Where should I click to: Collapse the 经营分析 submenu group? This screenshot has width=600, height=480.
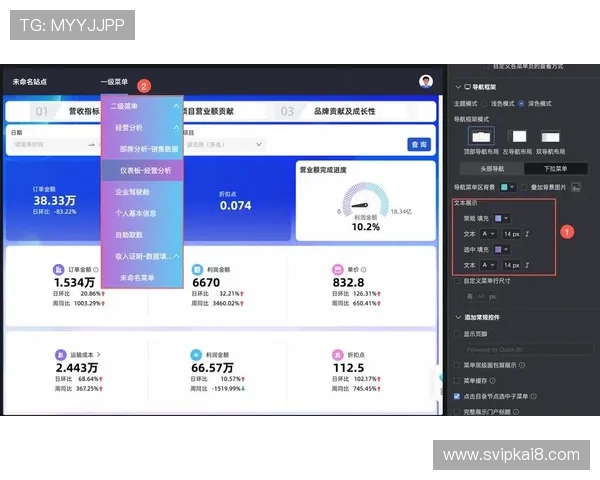(176, 127)
